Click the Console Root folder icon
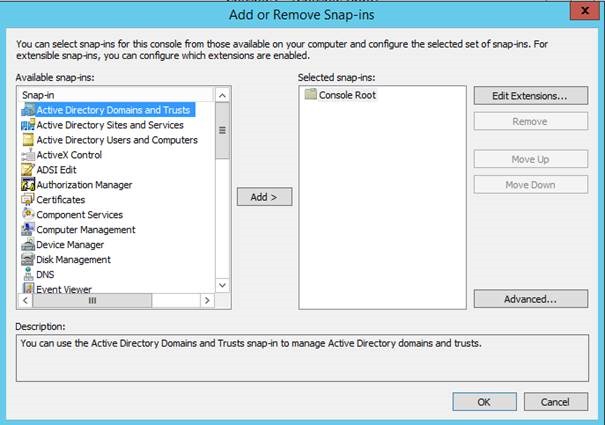 point(311,94)
